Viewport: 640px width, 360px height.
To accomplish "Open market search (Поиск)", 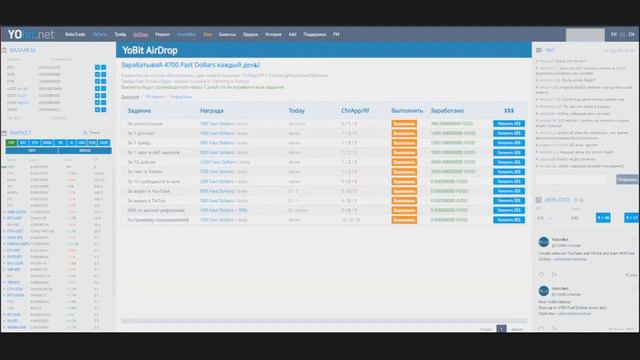I will pos(92,133).
